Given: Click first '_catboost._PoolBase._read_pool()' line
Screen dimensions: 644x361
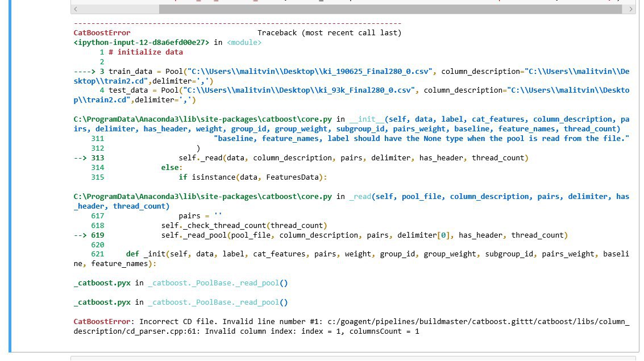Looking at the screenshot, I should pyautogui.click(x=218, y=283).
